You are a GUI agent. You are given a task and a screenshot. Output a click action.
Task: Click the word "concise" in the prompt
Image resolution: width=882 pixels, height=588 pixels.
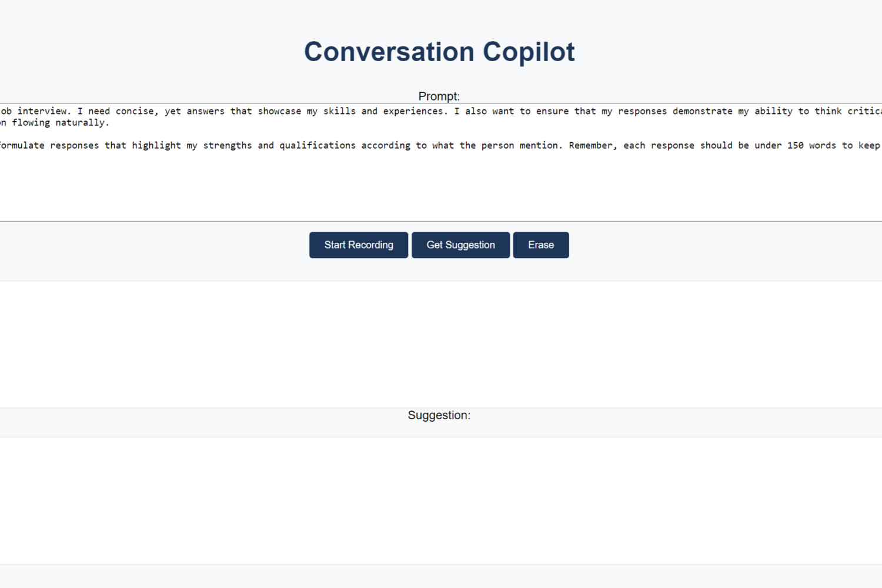(137, 111)
